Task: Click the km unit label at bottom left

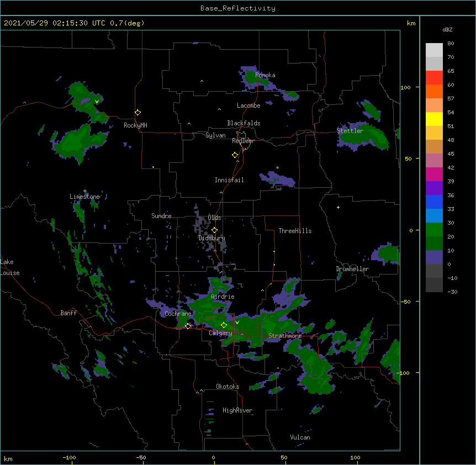Action: (8, 458)
